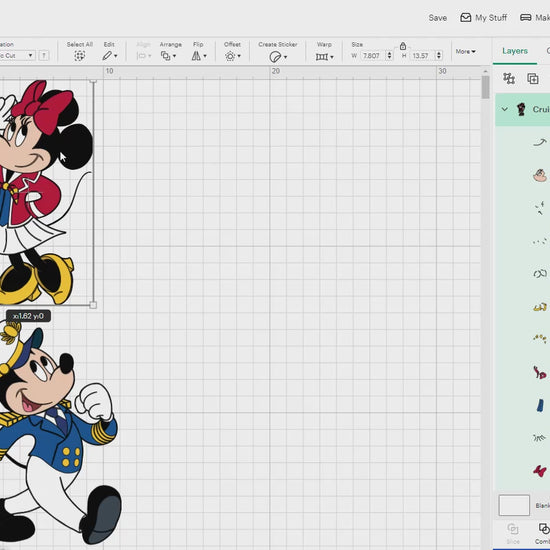
Task: Click the bottom-right resize handle of selection
Action: [93, 305]
